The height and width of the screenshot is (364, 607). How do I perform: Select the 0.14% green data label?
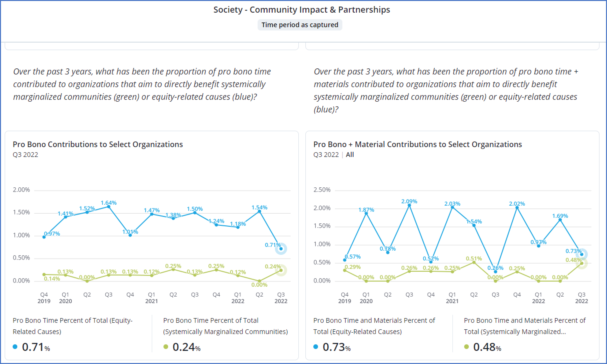pos(52,279)
